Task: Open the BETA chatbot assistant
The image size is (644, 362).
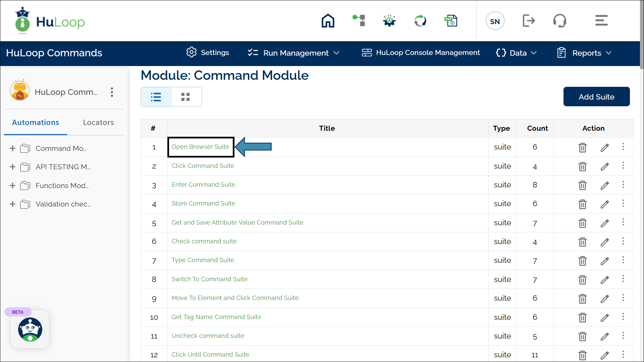Action: click(x=30, y=329)
